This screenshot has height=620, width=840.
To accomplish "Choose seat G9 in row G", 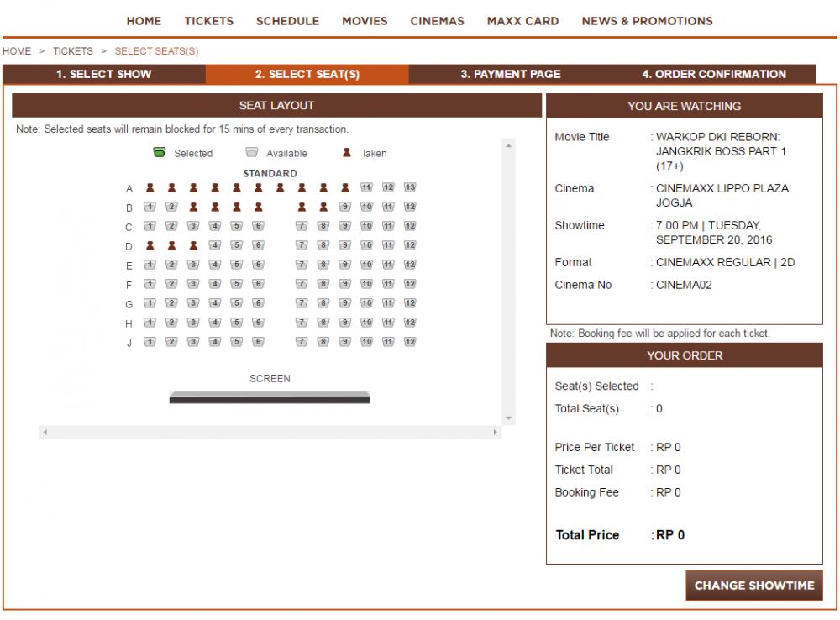I will [x=344, y=303].
